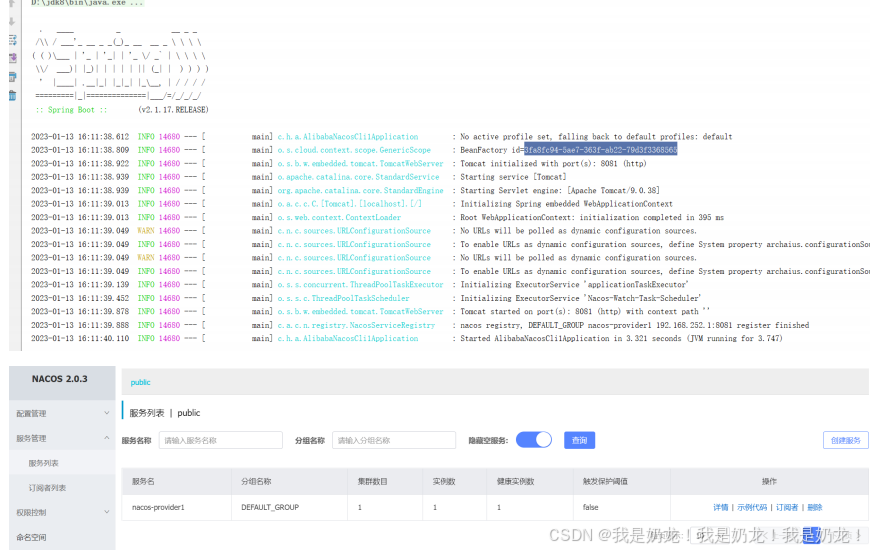The height and width of the screenshot is (550, 870).
Task: Click the 查询 button
Action: [x=579, y=440]
